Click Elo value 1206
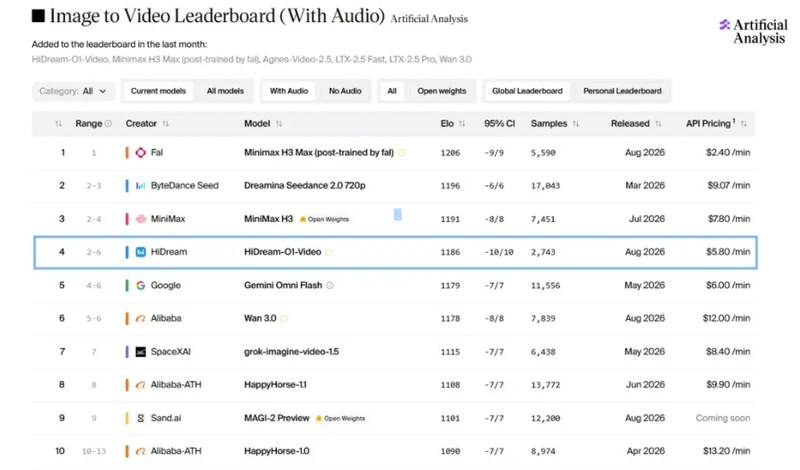800x470 pixels. [x=450, y=153]
